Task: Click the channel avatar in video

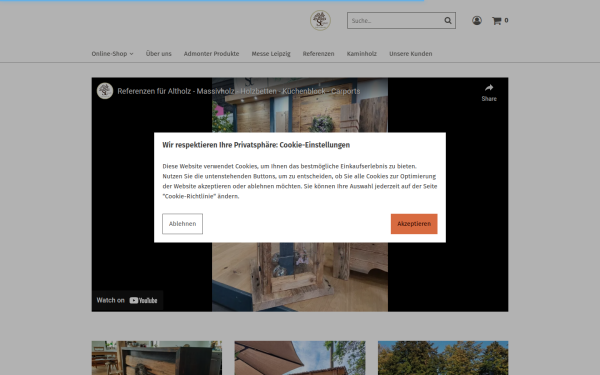Action: pyautogui.click(x=105, y=91)
